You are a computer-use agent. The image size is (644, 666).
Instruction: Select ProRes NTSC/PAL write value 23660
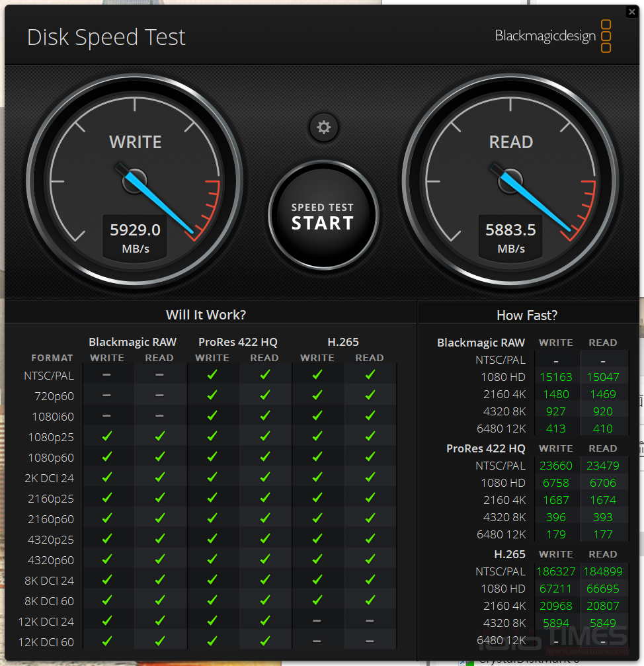click(x=555, y=466)
